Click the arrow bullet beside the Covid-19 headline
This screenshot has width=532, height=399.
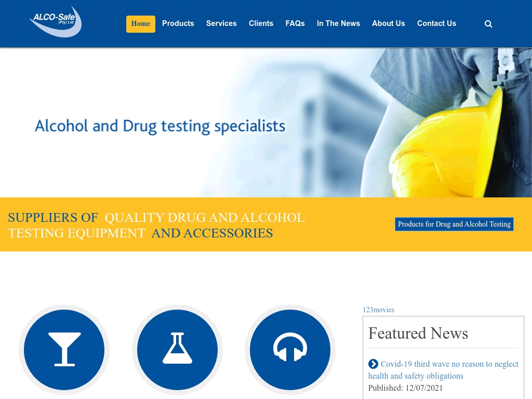point(373,364)
